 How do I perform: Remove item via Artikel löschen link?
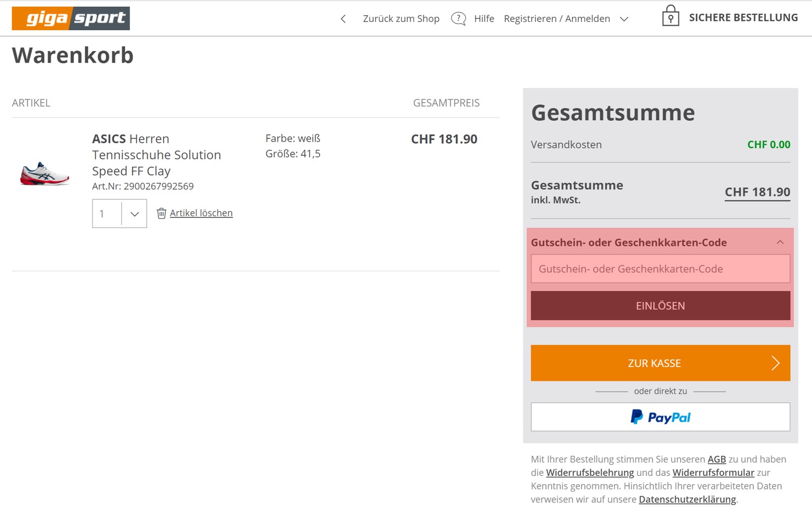[x=201, y=213]
